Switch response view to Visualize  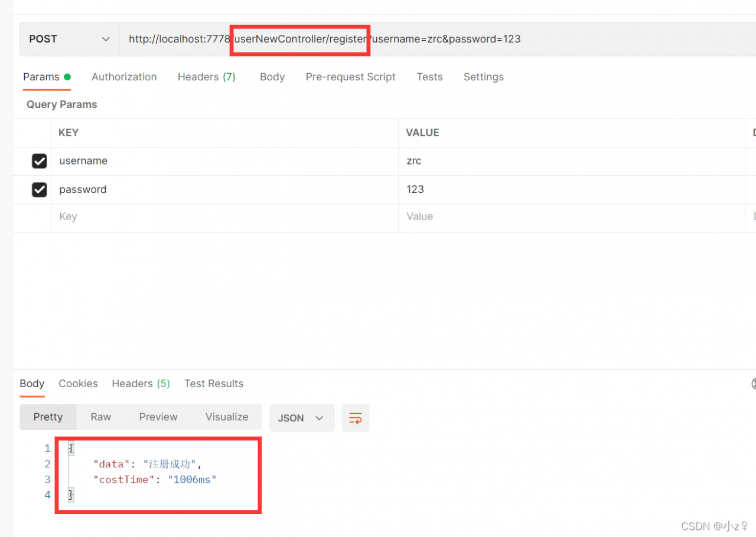point(227,417)
